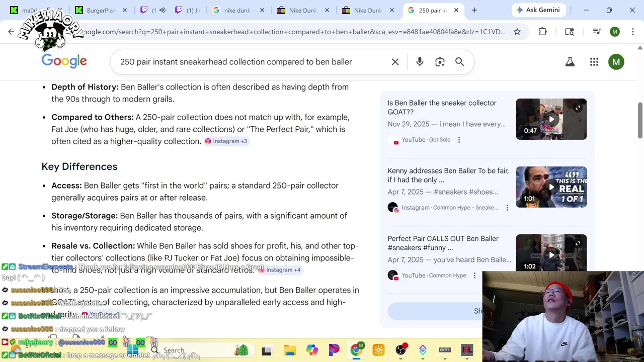
Task: Start a voice search with microphone
Action: (420, 62)
